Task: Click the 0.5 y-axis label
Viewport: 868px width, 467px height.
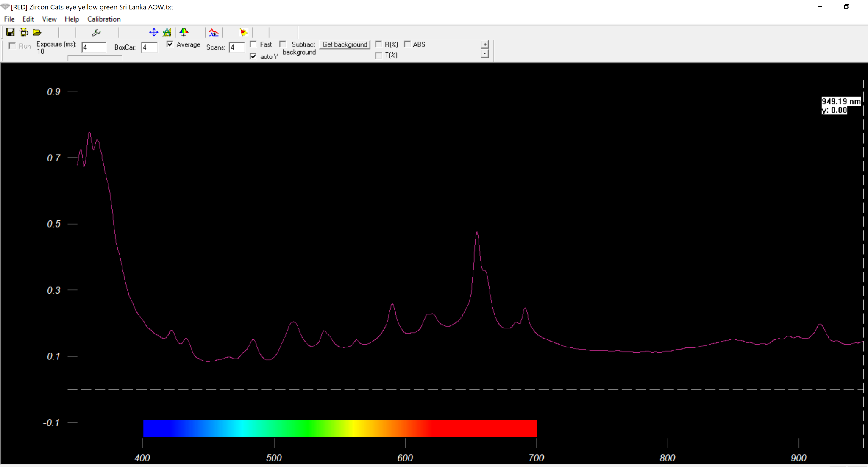Action: tap(54, 224)
